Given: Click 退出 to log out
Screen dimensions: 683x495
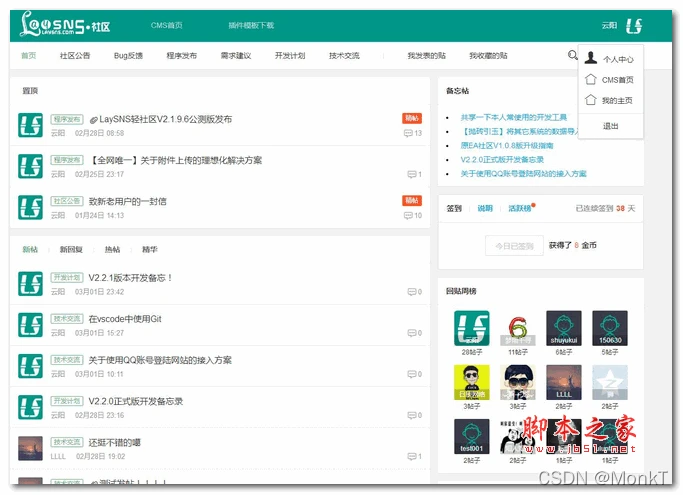Looking at the screenshot, I should (x=610, y=126).
